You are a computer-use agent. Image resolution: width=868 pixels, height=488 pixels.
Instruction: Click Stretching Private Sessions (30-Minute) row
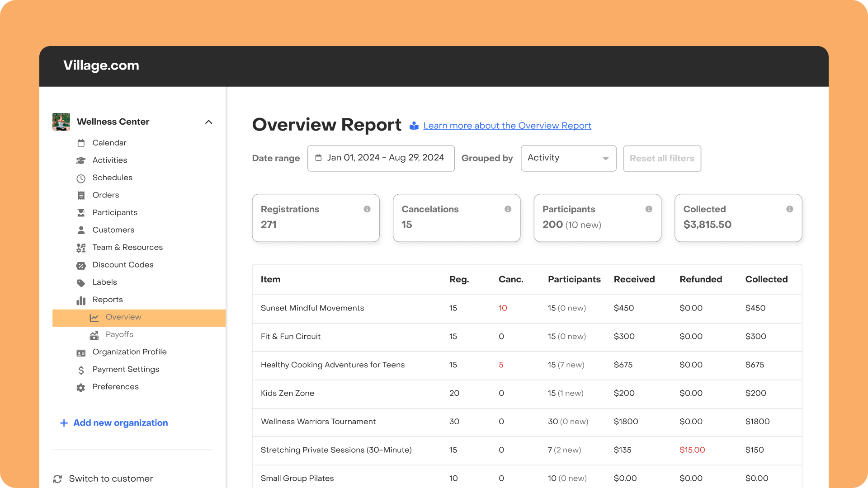point(527,450)
